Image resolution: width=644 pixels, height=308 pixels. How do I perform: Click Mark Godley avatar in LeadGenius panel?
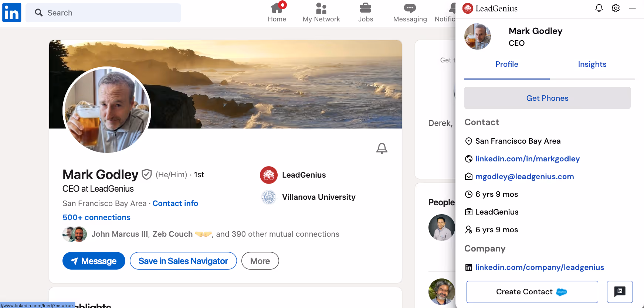pyautogui.click(x=478, y=37)
